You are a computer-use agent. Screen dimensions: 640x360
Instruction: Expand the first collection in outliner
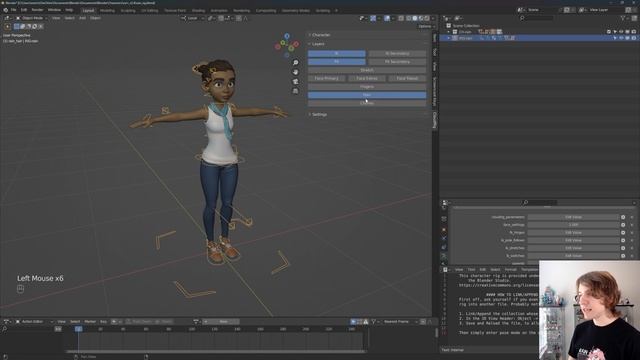[449, 31]
